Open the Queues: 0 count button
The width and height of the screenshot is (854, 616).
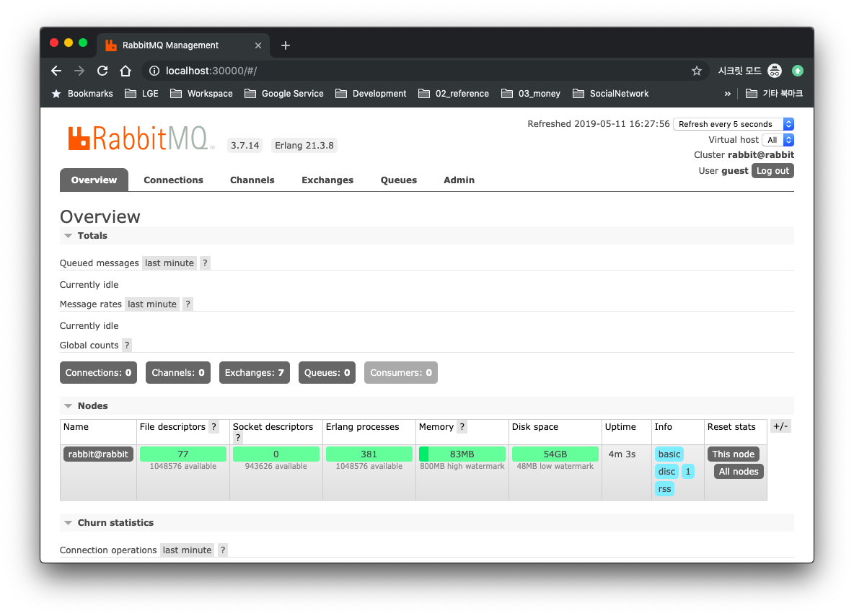(x=327, y=372)
